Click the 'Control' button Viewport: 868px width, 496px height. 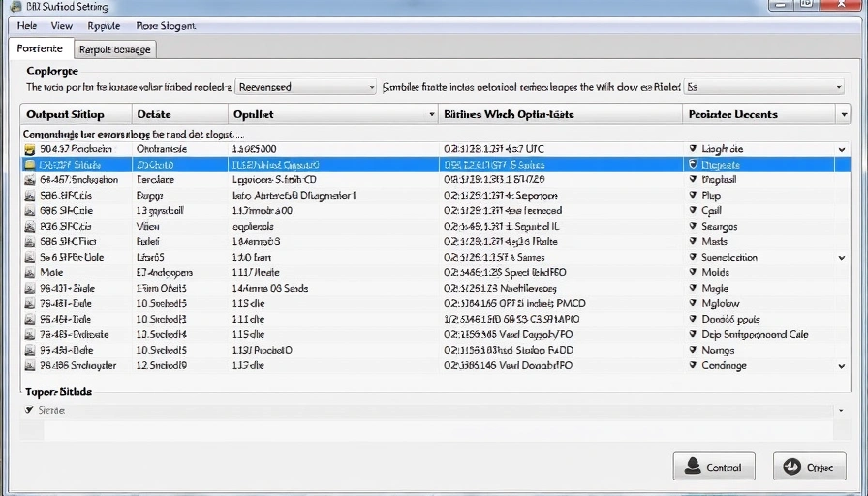pyautogui.click(x=714, y=466)
